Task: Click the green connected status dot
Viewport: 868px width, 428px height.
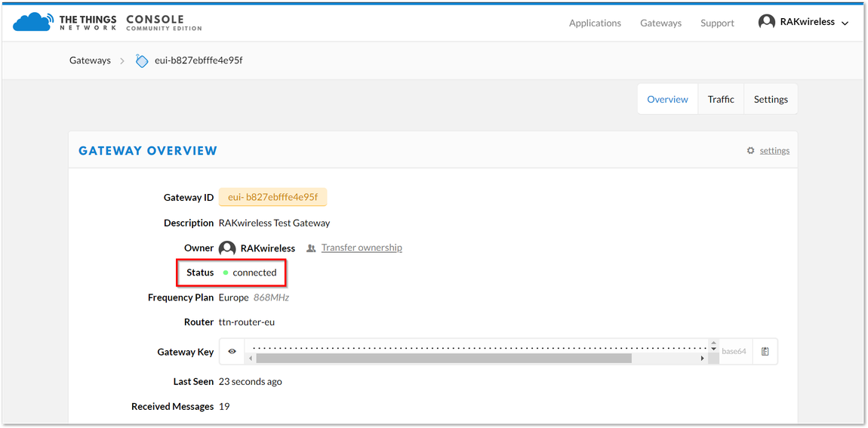Action: [226, 273]
